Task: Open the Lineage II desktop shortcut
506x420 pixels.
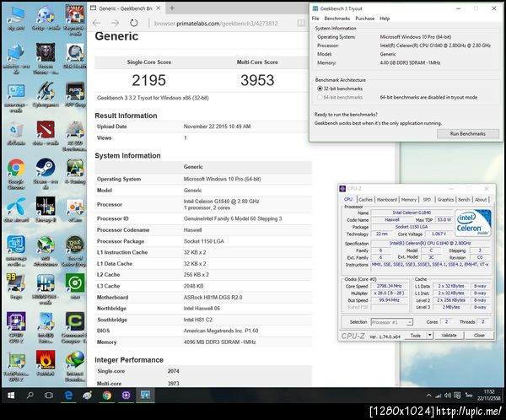Action: click(x=46, y=210)
